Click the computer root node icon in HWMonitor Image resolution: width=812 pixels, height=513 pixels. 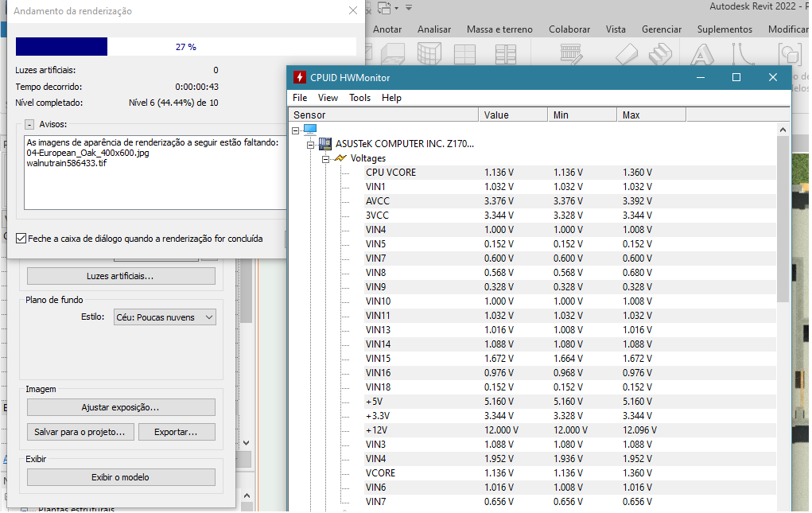(x=310, y=129)
